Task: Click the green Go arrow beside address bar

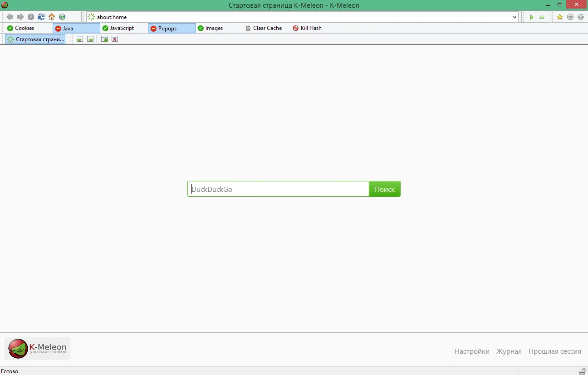Action: 531,17
